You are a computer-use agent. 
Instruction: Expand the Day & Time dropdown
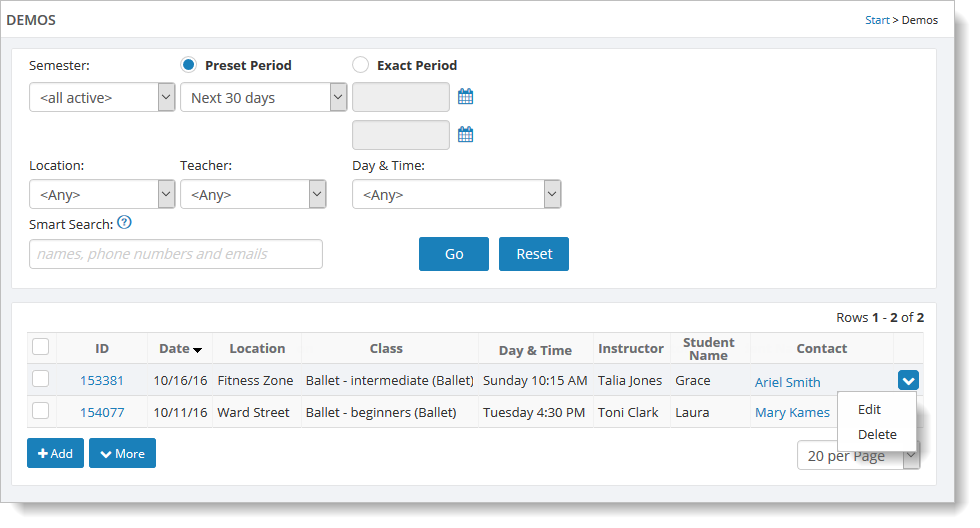(x=456, y=194)
